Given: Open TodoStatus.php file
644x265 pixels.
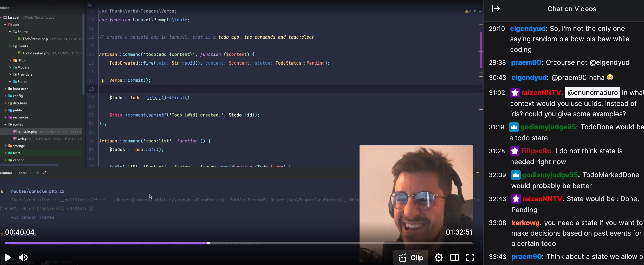Looking at the screenshot, I should click(35, 39).
